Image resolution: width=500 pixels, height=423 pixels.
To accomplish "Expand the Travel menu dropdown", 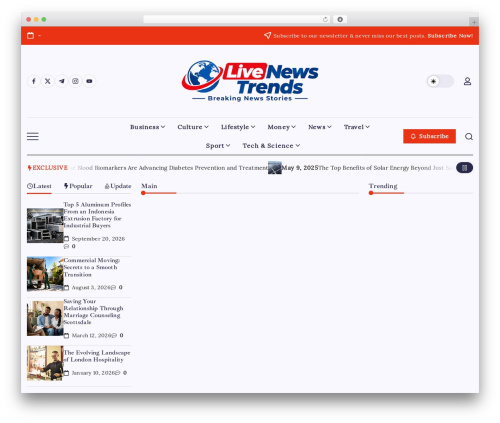I will coord(357,127).
